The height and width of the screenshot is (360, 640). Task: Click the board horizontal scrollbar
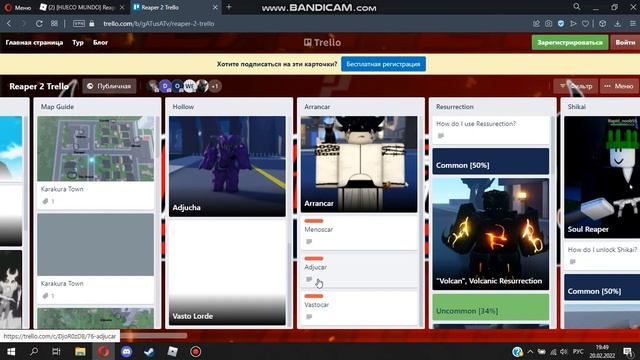[153, 336]
